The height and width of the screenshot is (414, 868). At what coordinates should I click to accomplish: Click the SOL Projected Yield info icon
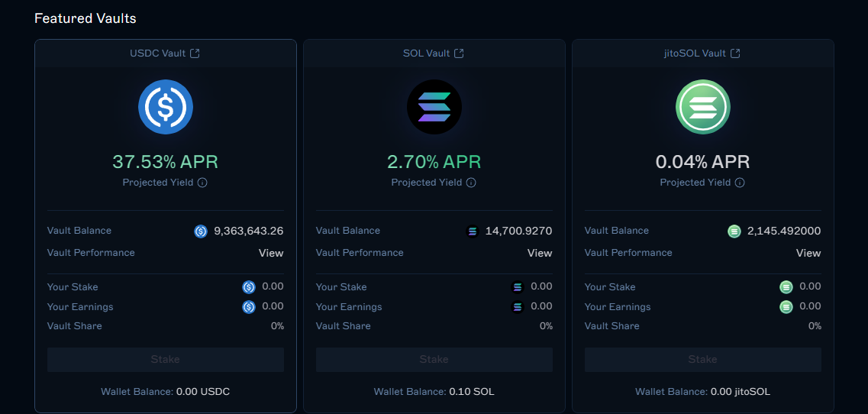[x=471, y=183]
